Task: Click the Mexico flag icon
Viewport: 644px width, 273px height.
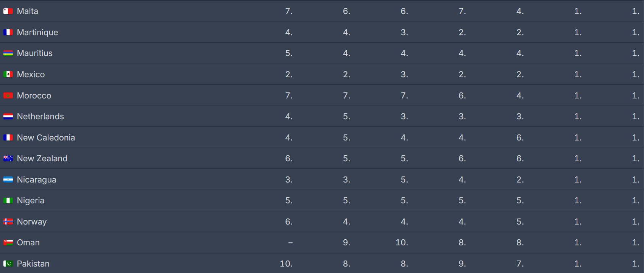Action: pos(8,75)
